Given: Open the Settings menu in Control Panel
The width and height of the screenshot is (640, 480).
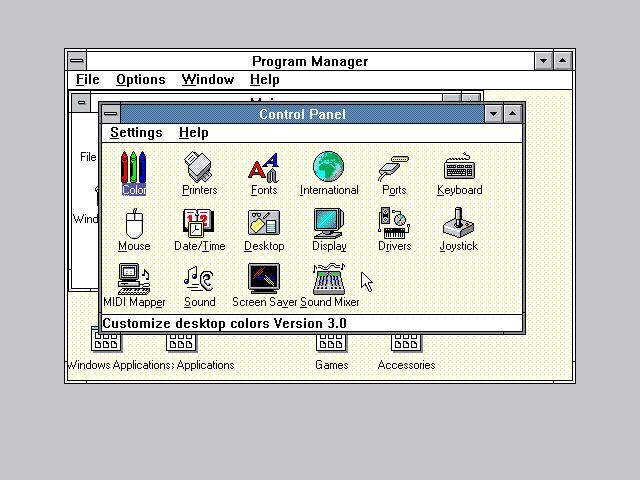Looking at the screenshot, I should (136, 133).
